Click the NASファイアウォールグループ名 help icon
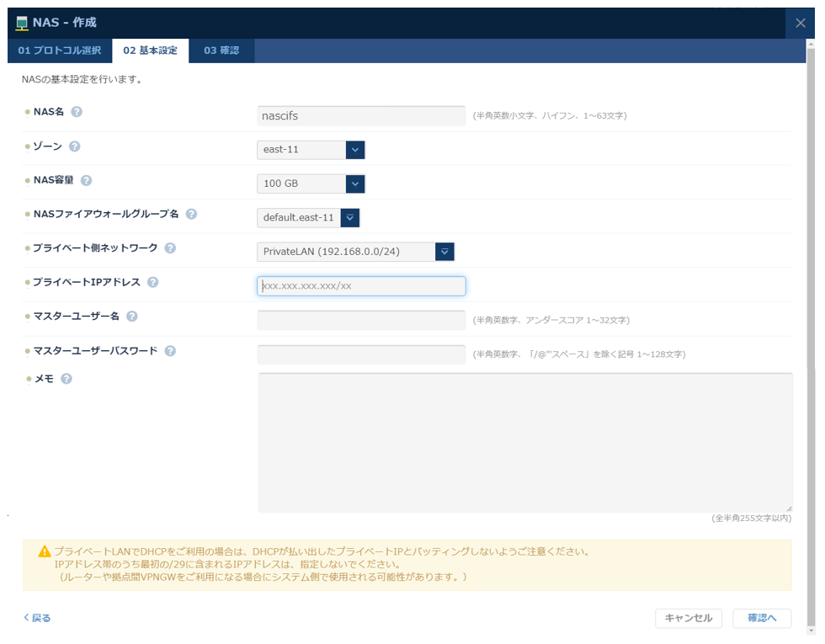 [191, 214]
